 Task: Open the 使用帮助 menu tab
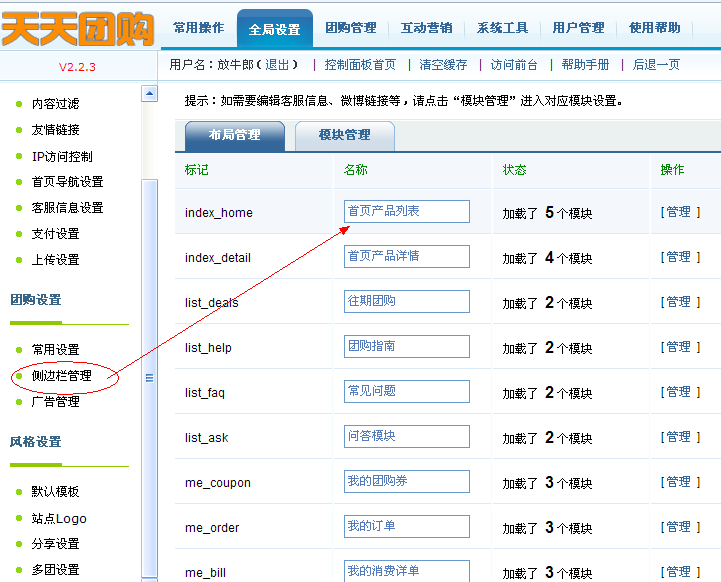click(654, 29)
